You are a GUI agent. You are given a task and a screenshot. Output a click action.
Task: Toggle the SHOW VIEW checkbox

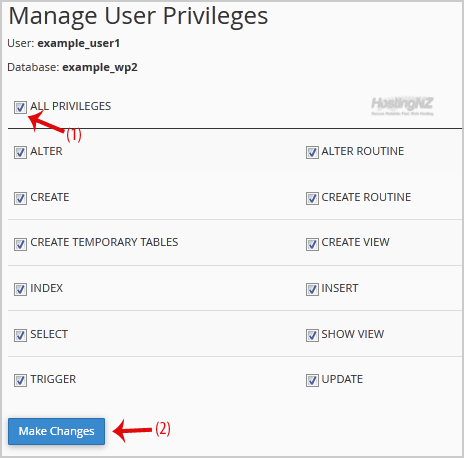click(312, 335)
